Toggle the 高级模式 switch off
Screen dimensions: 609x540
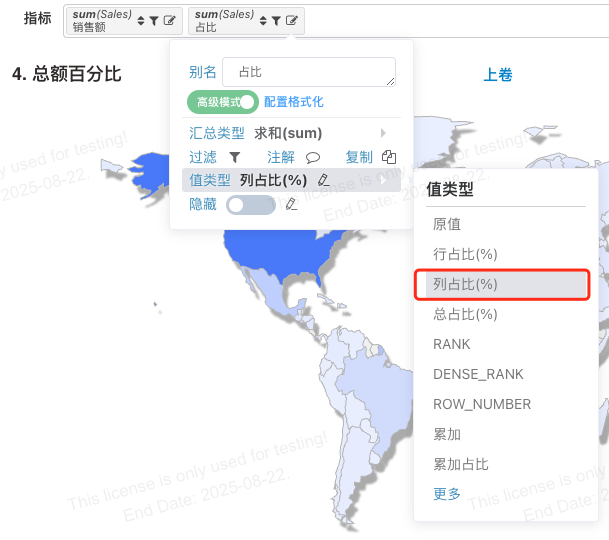[x=223, y=102]
